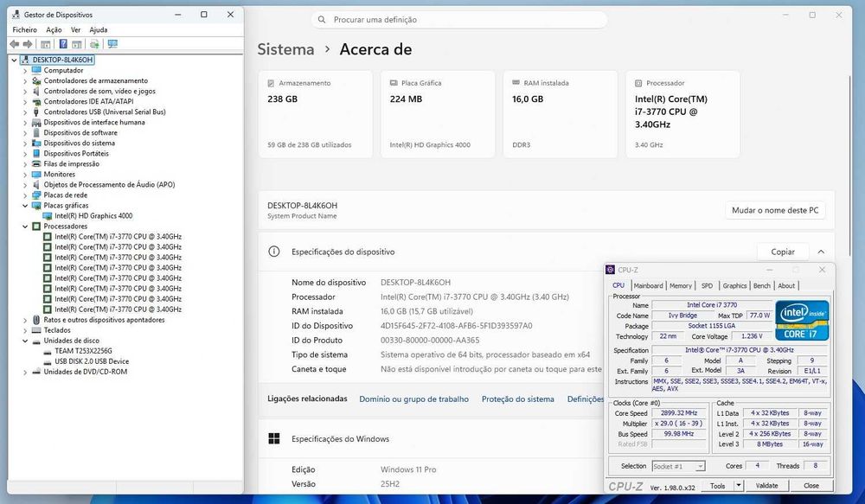Open the Ajuda menu

click(99, 29)
